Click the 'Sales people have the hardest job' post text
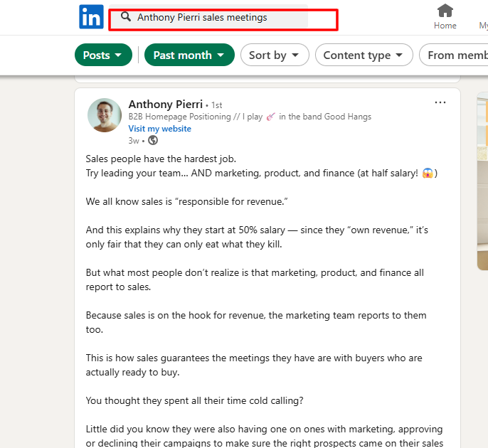The image size is (488, 448). point(161,159)
